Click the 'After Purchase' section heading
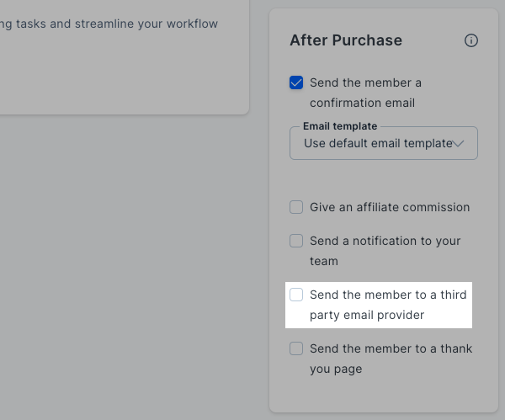The height and width of the screenshot is (420, 505). 346,40
